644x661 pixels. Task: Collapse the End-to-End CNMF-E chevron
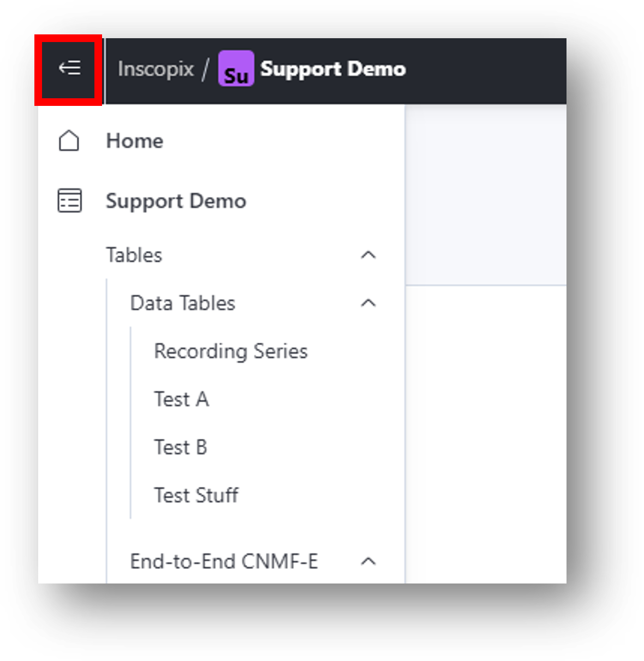coord(368,561)
